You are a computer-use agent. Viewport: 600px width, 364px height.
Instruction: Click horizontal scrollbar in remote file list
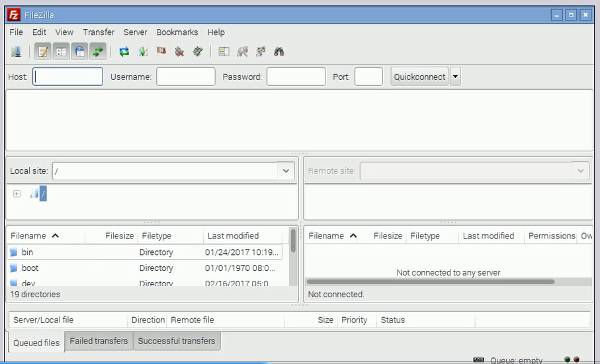click(431, 282)
